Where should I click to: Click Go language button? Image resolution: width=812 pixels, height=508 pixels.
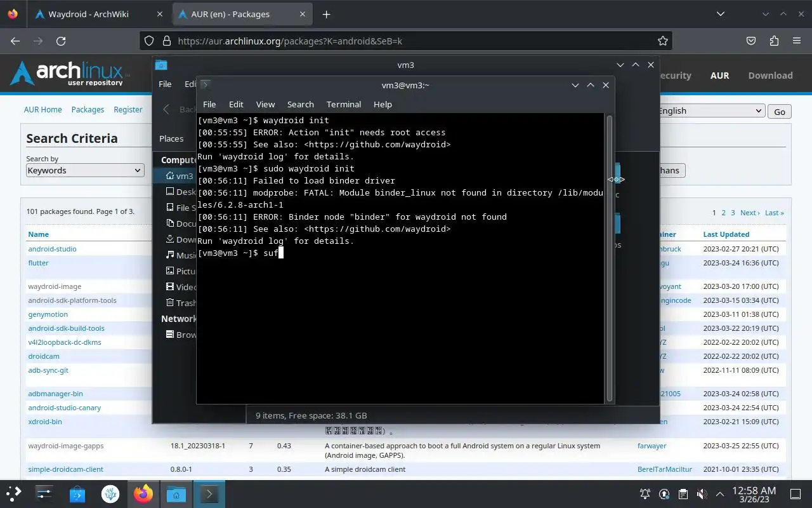pos(780,112)
